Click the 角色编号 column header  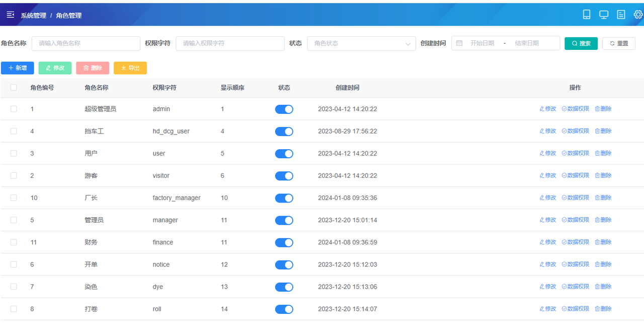click(x=42, y=88)
